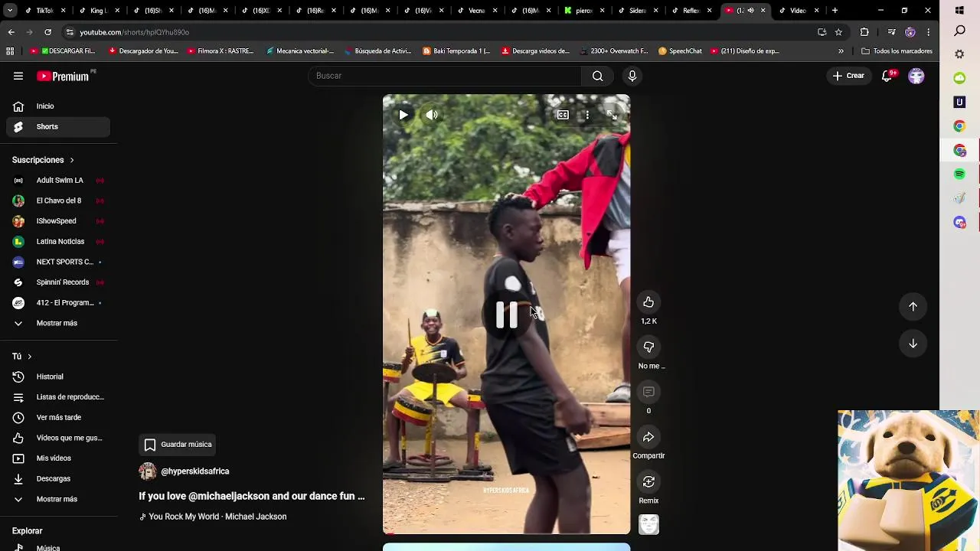Viewport: 980px width, 551px height.
Task: Enter fullscreen on the short
Action: [612, 115]
